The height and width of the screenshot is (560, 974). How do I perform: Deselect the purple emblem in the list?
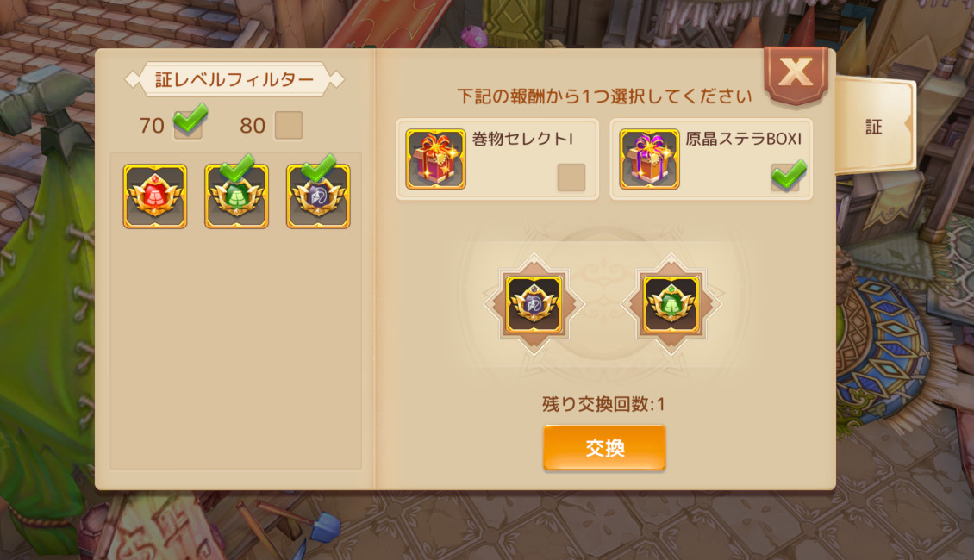[318, 196]
